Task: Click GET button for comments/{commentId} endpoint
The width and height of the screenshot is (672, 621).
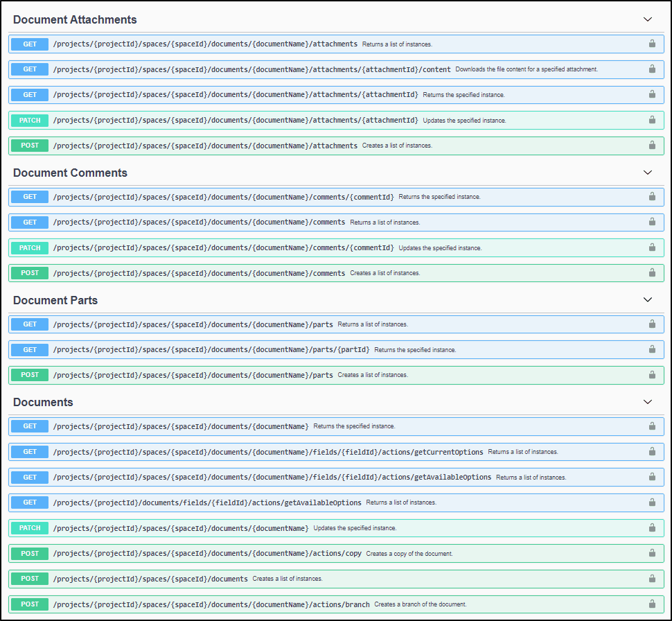Action: pos(30,197)
